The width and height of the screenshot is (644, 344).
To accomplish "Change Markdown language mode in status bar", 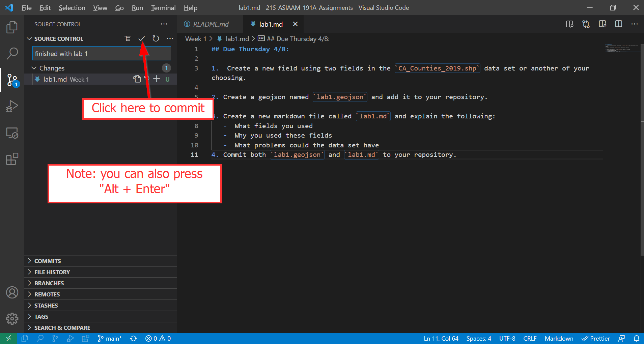I will pyautogui.click(x=559, y=338).
